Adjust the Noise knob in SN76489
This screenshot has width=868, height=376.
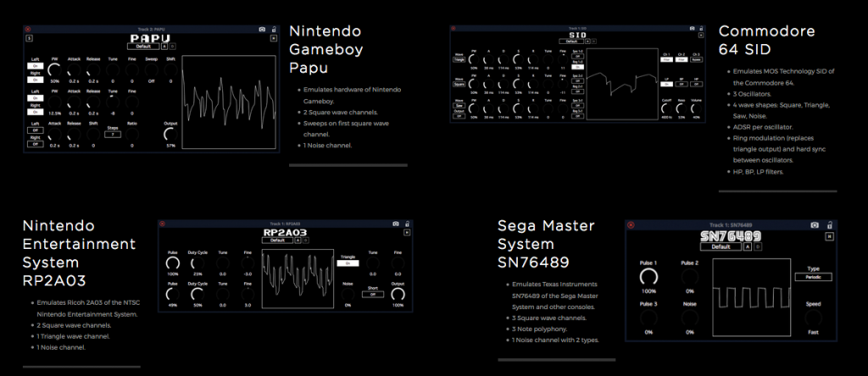690,318
